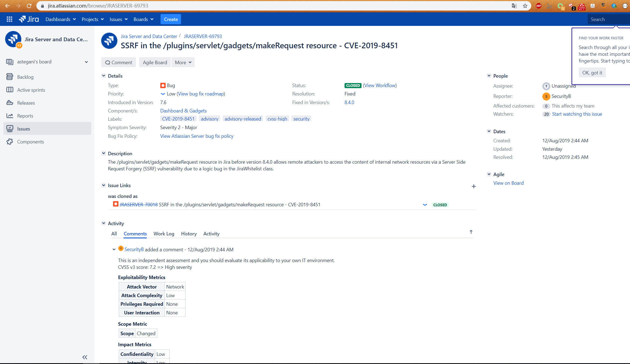Open the cvss-high label link
630x364 pixels.
(277, 119)
